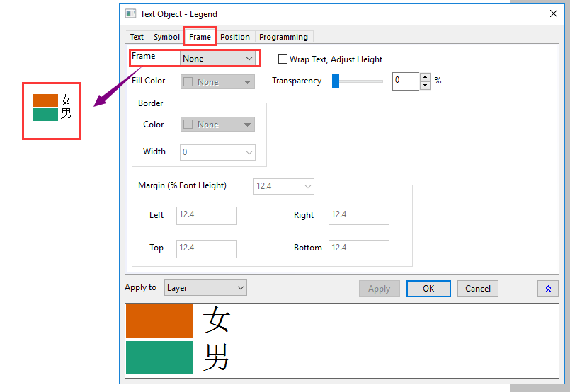Image resolution: width=570 pixels, height=392 pixels.
Task: Confirm with the OK button
Action: point(428,289)
